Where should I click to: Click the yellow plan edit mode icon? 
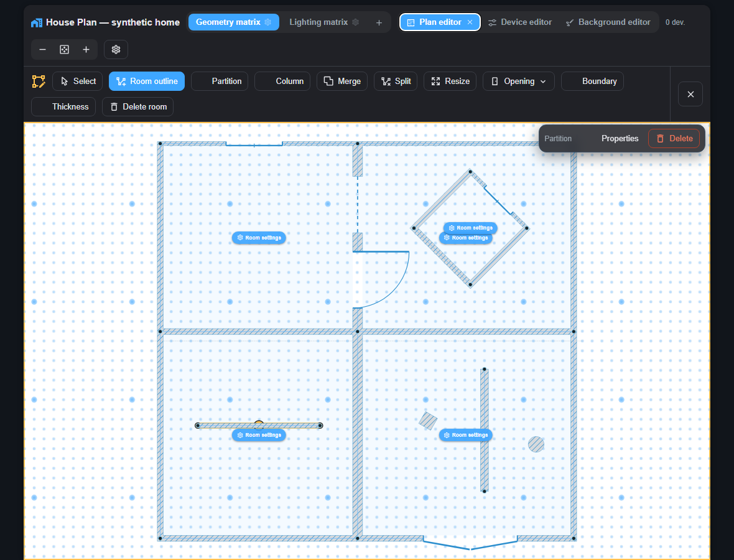39,82
